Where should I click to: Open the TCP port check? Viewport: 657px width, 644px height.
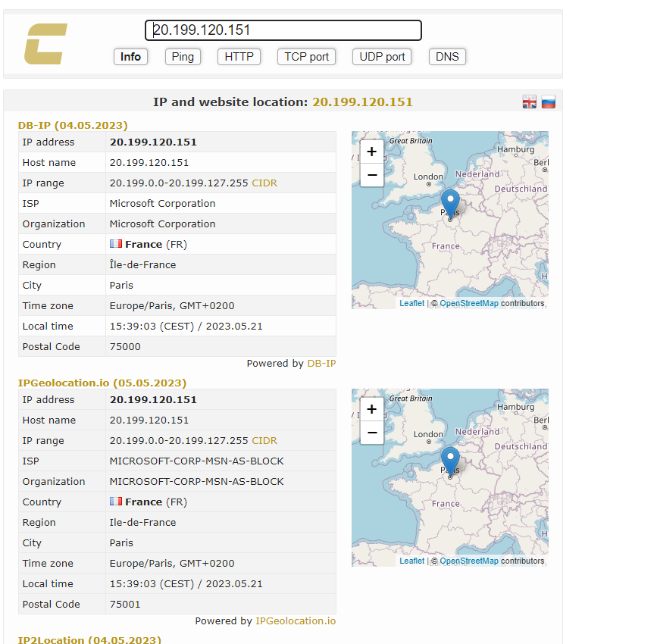(x=306, y=57)
